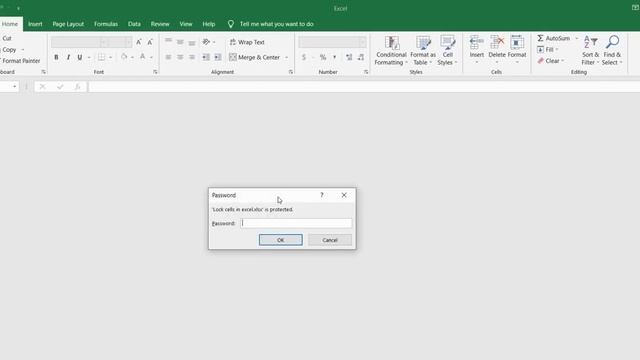Open the Font name combo box
Viewport: 640px width, 360px height.
tap(79, 42)
